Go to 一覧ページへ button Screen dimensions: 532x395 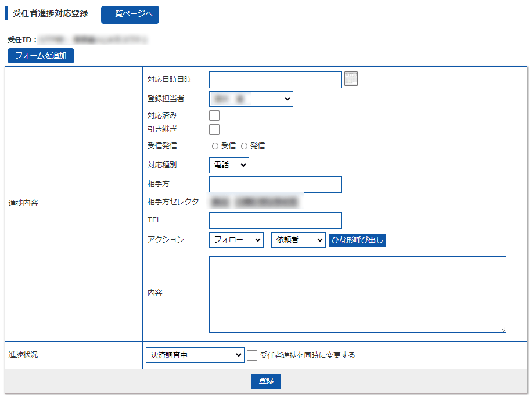(x=130, y=15)
